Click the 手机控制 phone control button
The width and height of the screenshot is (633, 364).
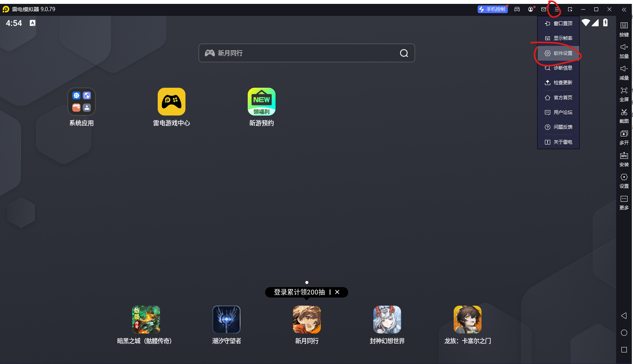click(492, 9)
